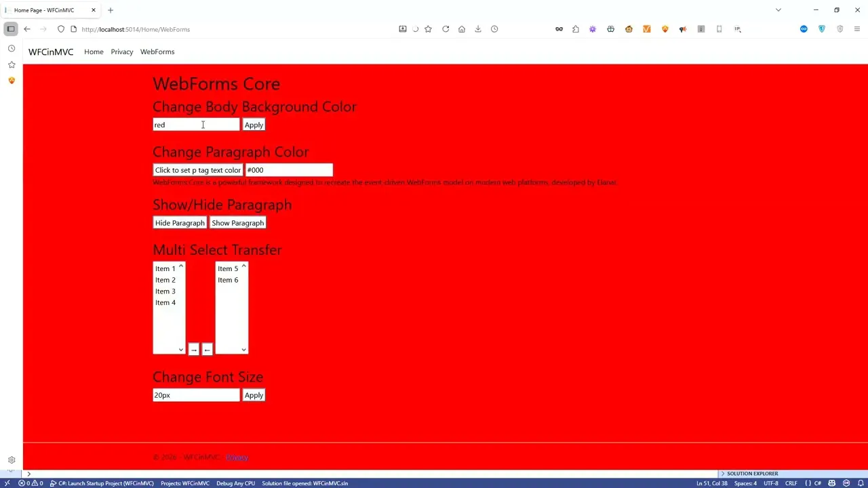Screen dimensions: 868x488
Task: Click the shield tracking protection icon
Action: 61,29
